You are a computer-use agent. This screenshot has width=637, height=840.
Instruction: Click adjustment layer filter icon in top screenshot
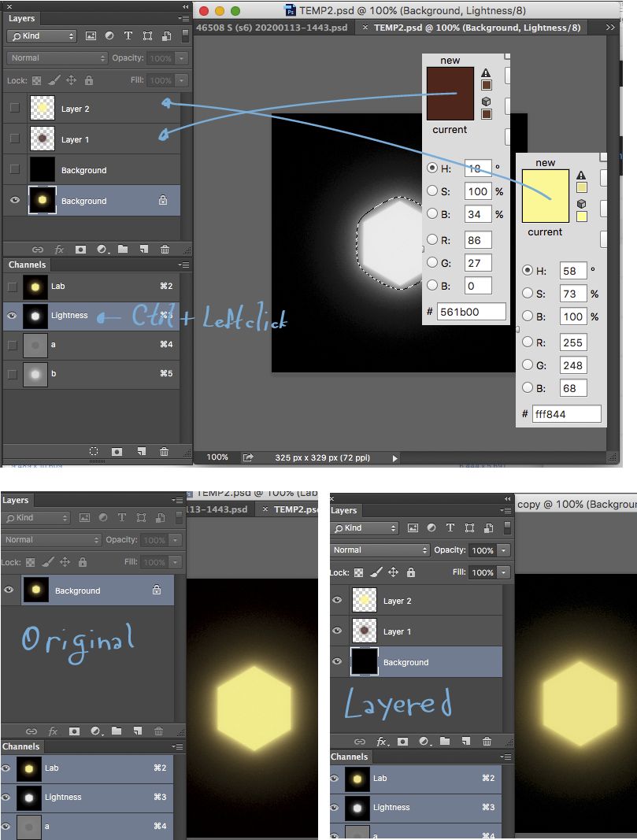point(109,36)
